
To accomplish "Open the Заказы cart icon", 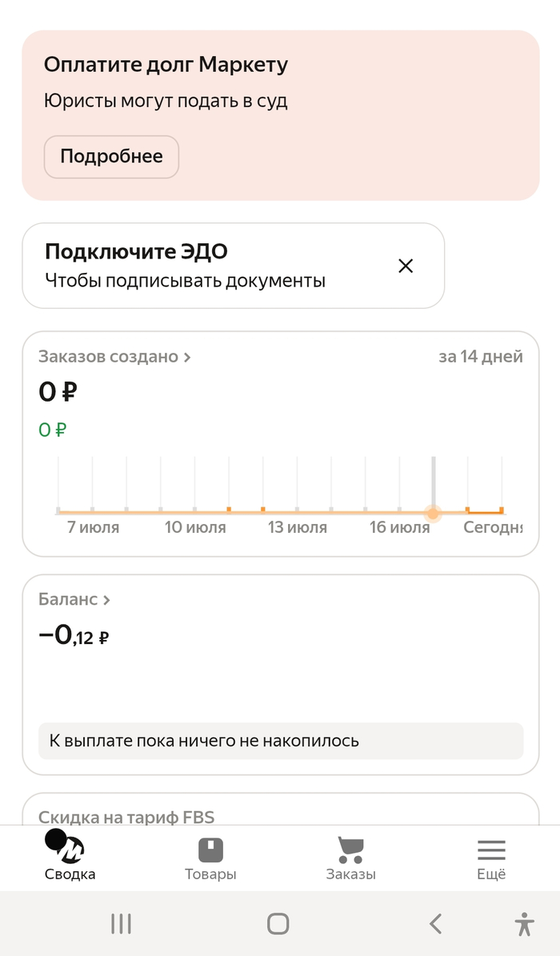I will tap(350, 850).
